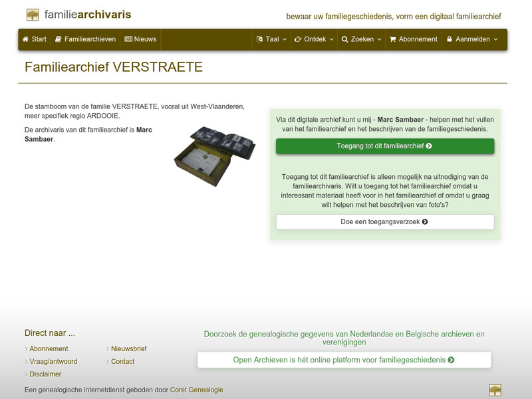The image size is (532, 399).
Task: Open the Disclaimer page link
Action: (44, 374)
